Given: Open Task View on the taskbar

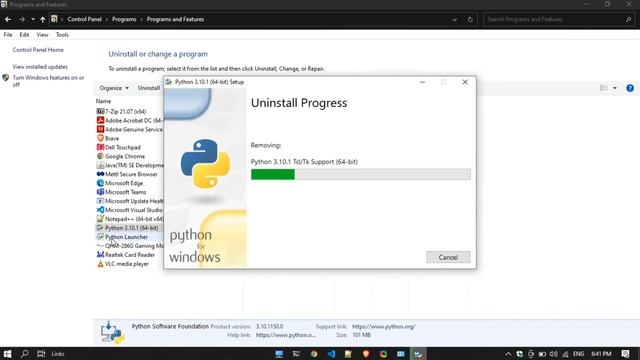Looking at the screenshot, I should tap(41, 353).
